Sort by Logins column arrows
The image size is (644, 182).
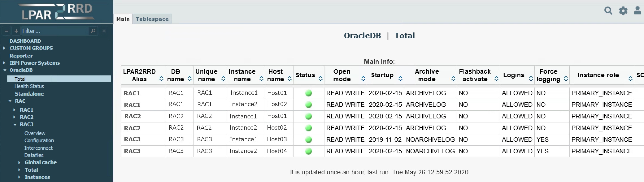(x=531, y=79)
